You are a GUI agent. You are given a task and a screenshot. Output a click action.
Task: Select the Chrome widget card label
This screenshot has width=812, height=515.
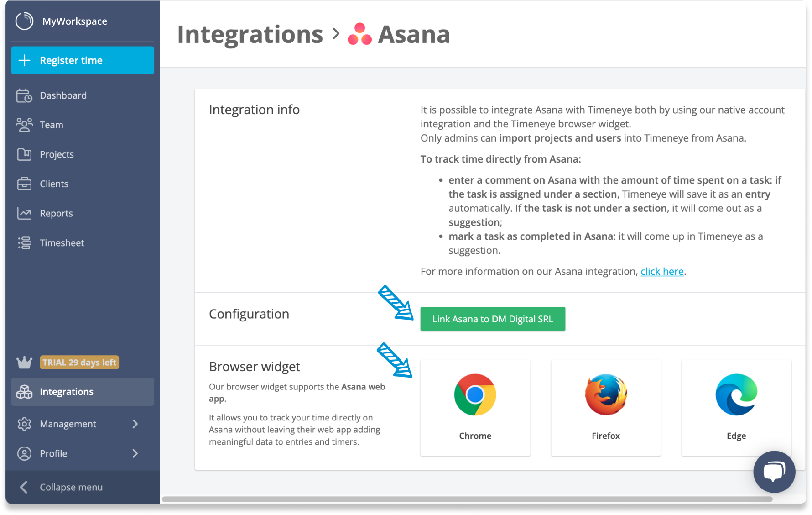[x=475, y=436]
